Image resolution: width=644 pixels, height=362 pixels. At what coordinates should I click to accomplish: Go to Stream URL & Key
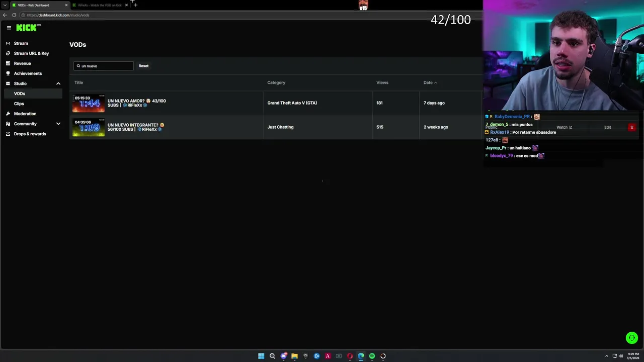pyautogui.click(x=31, y=53)
